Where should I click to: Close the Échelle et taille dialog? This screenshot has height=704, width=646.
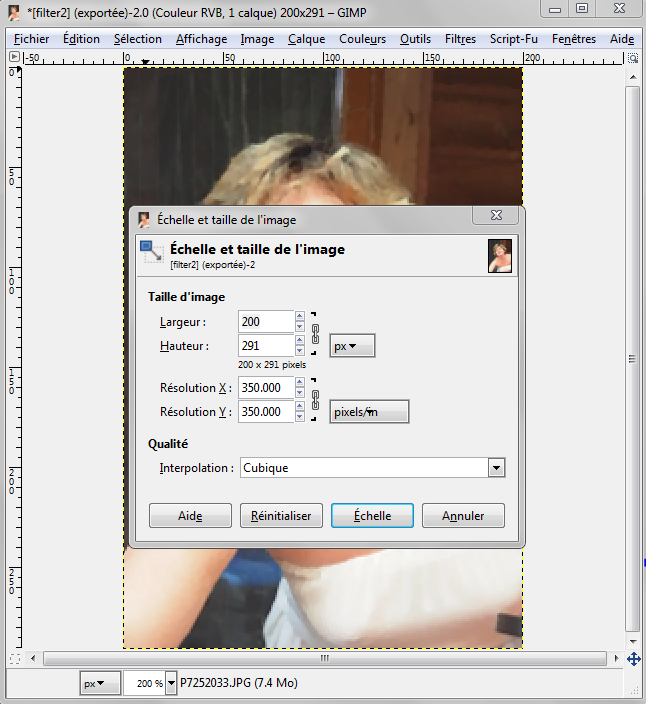(x=496, y=216)
